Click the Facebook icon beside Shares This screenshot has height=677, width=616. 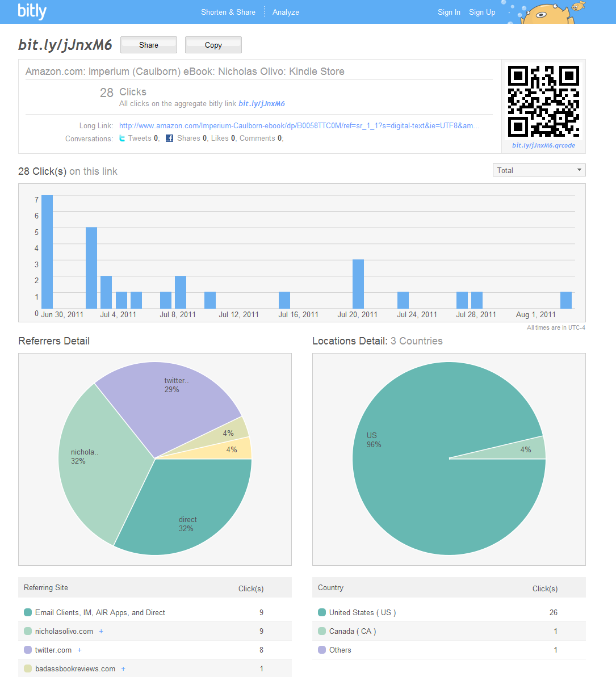pos(169,138)
